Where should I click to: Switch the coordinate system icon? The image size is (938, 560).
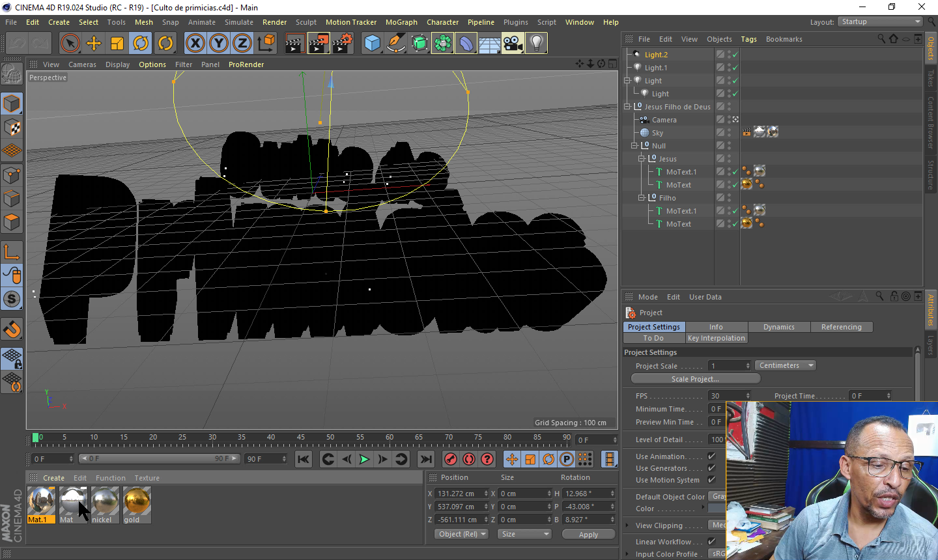pos(266,44)
